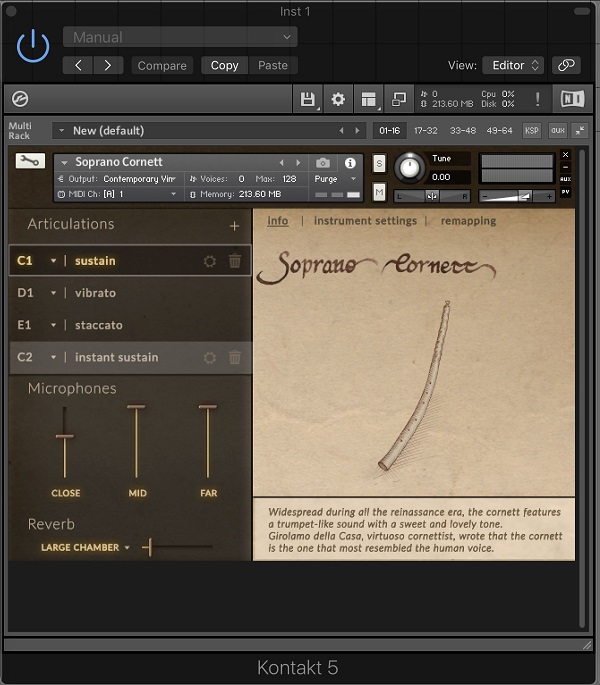Viewport: 600px width, 685px height.
Task: Open instrument edit wrench icon
Action: pyautogui.click(x=30, y=161)
